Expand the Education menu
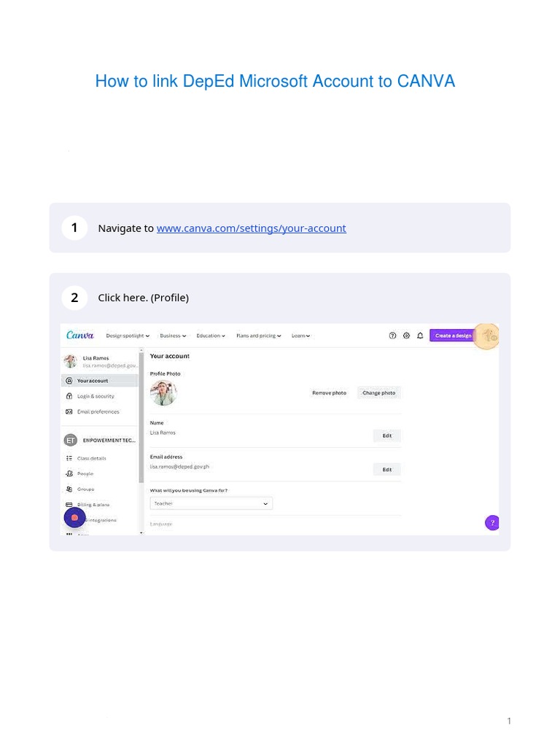 tap(211, 336)
